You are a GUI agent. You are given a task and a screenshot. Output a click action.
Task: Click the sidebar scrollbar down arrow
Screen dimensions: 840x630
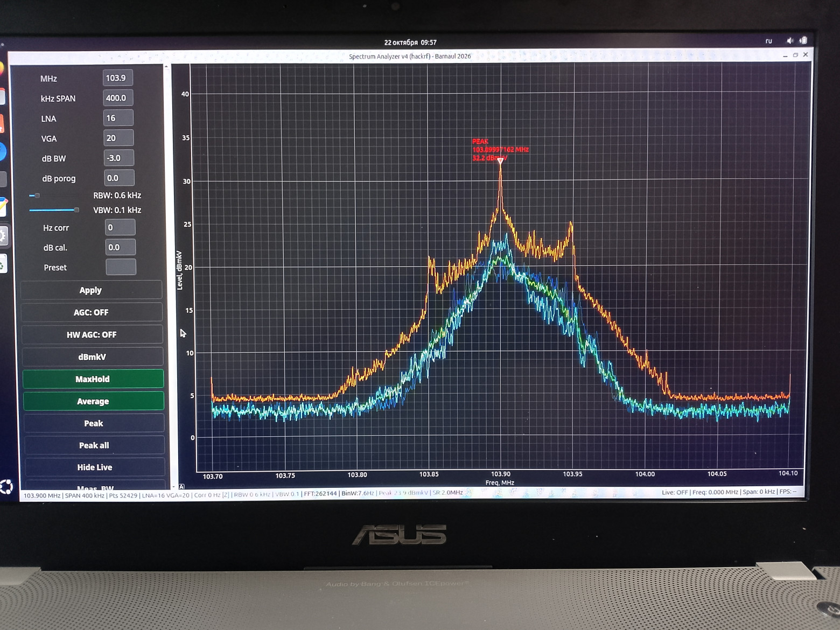point(173,486)
